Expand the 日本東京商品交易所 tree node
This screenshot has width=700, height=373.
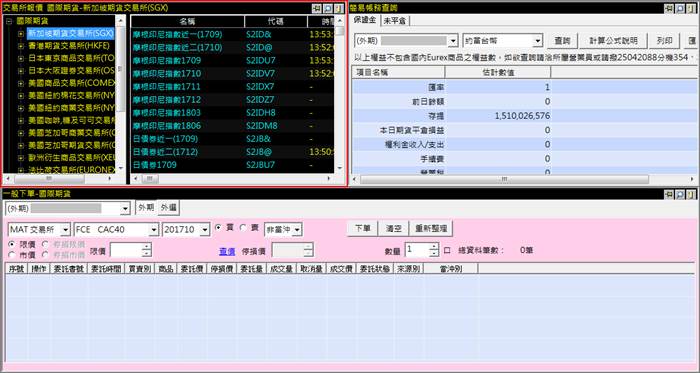coord(21,58)
